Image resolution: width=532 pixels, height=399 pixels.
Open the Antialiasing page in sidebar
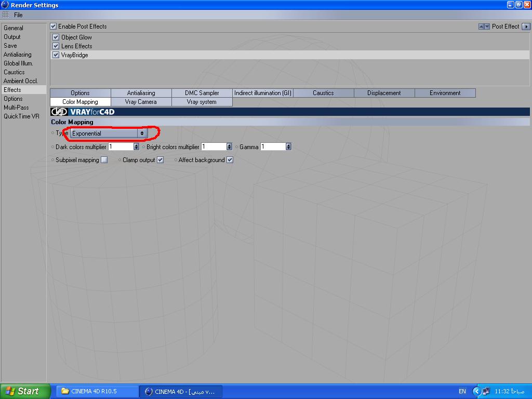click(x=17, y=54)
